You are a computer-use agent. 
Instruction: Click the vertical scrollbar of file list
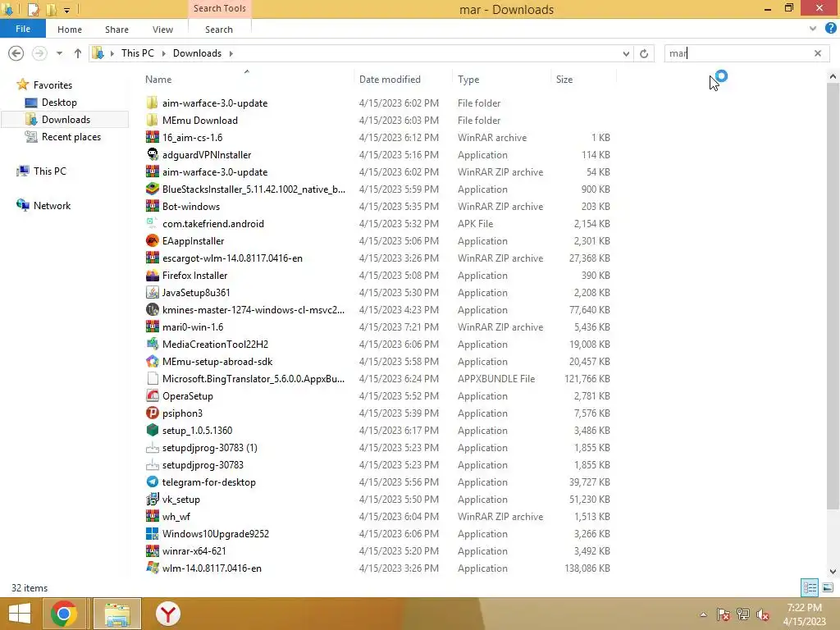point(832,294)
